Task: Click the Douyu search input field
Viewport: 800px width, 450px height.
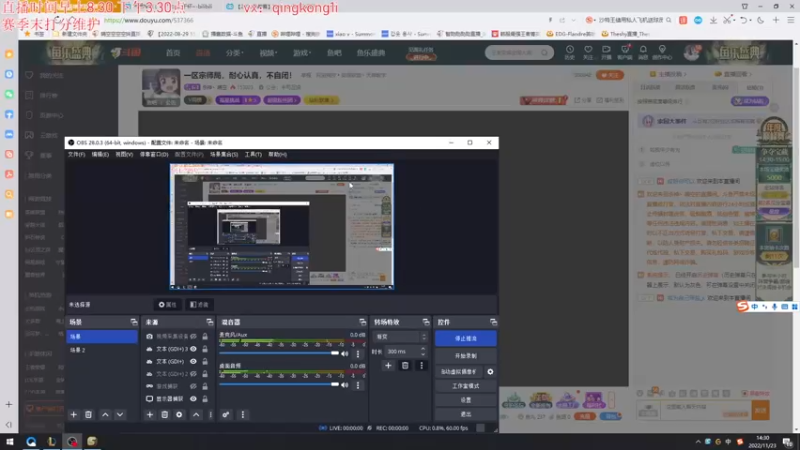Action: click(514, 53)
